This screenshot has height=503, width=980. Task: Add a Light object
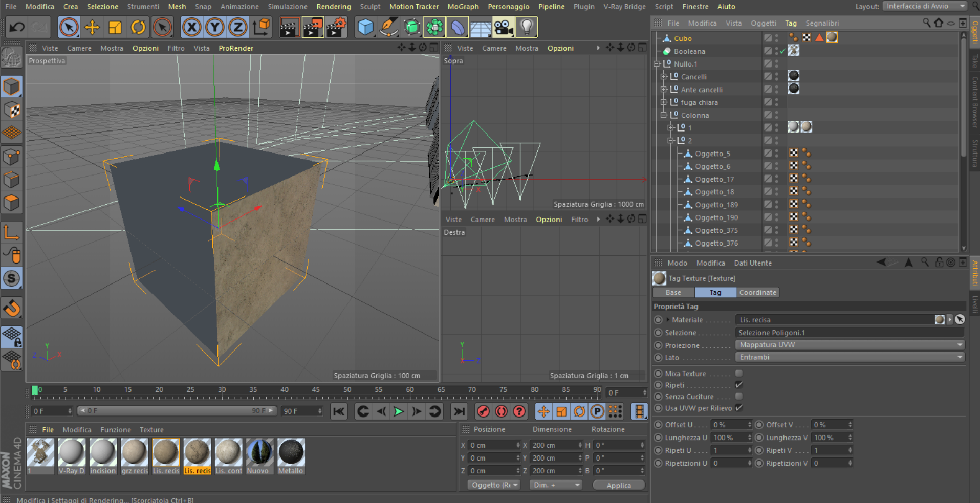(526, 27)
